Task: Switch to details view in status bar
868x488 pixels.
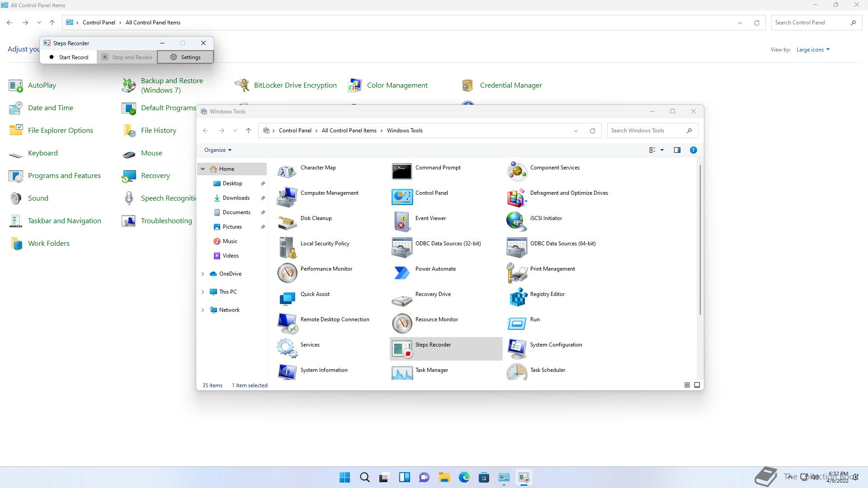Action: pyautogui.click(x=687, y=385)
